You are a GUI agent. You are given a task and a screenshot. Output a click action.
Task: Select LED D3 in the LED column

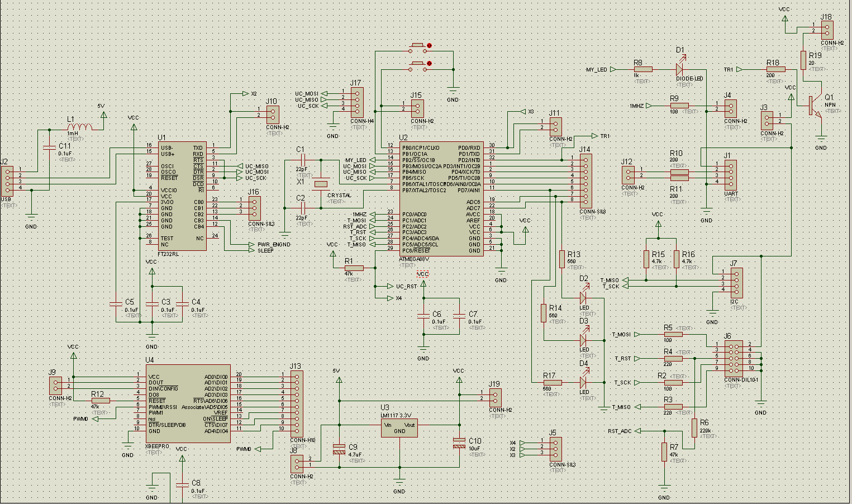(584, 339)
